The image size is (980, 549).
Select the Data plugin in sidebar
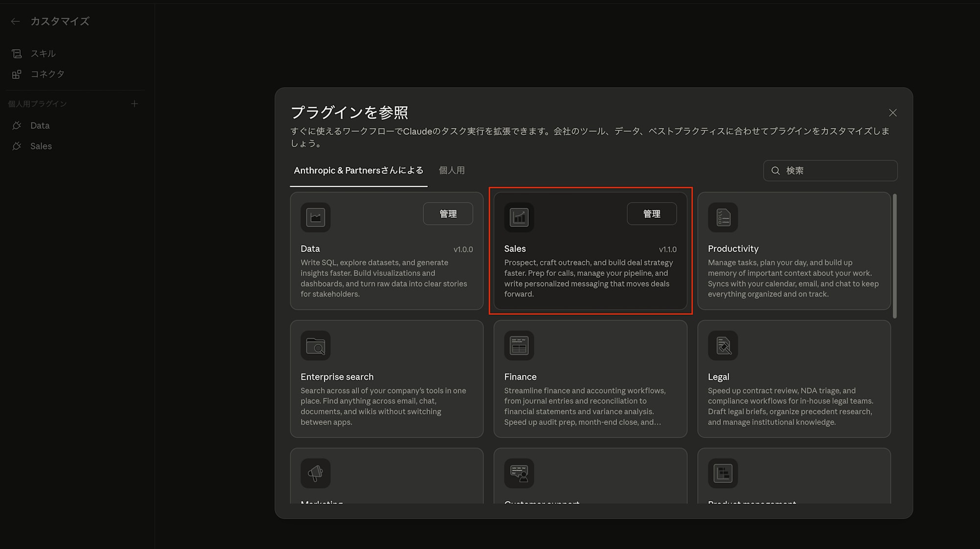click(x=40, y=125)
